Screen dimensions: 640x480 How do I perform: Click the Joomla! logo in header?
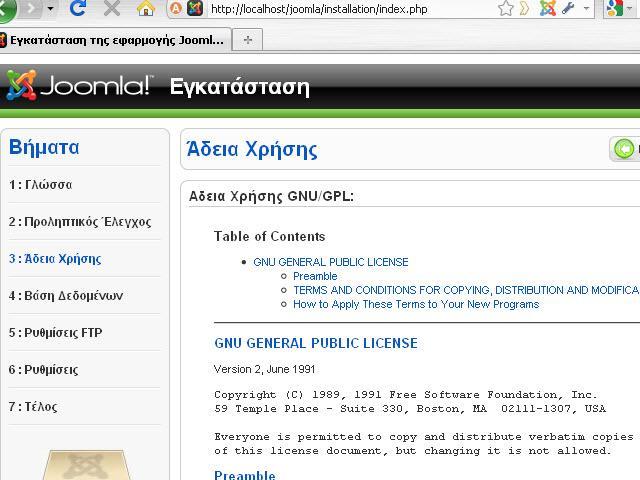pyautogui.click(x=80, y=85)
